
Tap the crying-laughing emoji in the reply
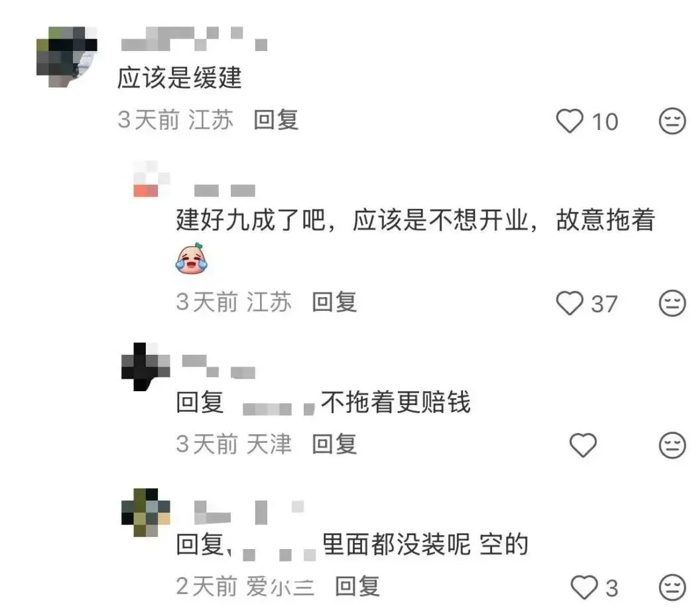pos(192,259)
